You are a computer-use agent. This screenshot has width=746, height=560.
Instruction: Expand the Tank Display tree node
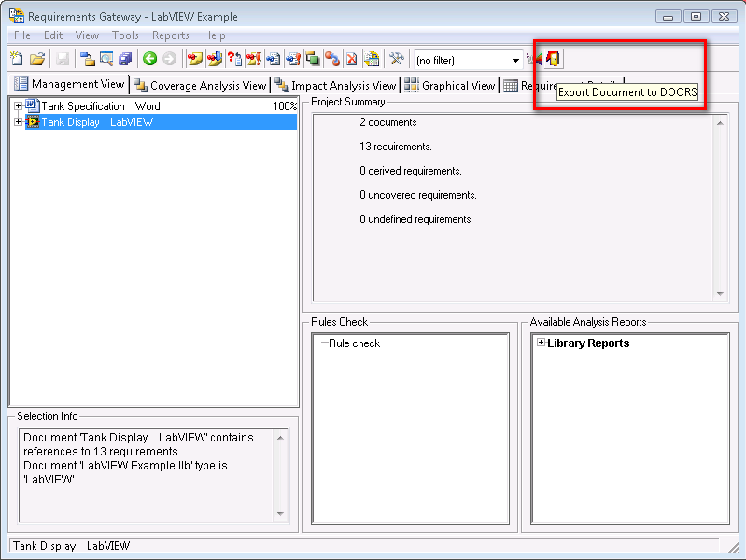point(18,122)
